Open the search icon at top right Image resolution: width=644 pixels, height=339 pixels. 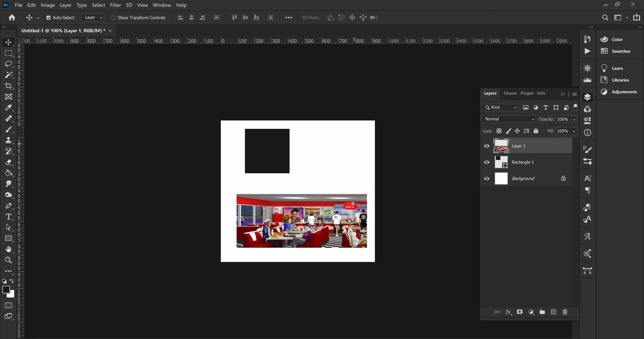(x=605, y=18)
